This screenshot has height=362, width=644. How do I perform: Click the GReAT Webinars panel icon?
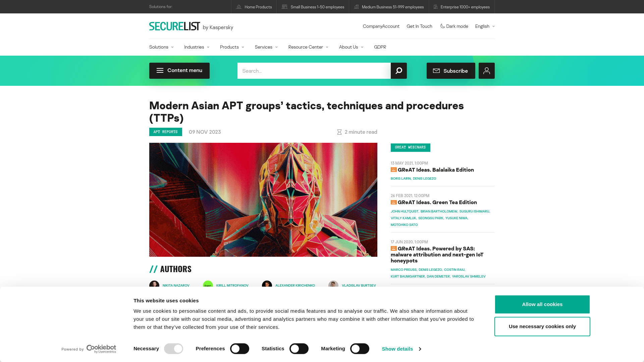click(393, 170)
